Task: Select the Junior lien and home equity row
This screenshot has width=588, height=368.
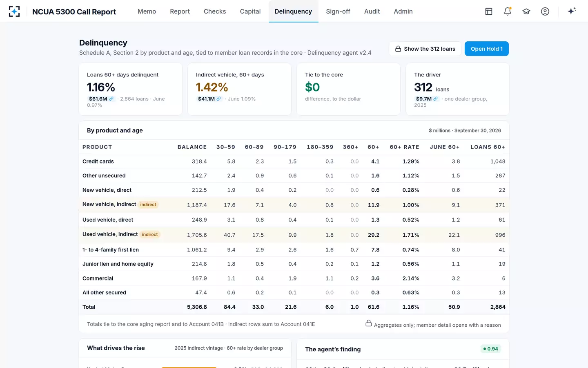Action: pos(294,264)
